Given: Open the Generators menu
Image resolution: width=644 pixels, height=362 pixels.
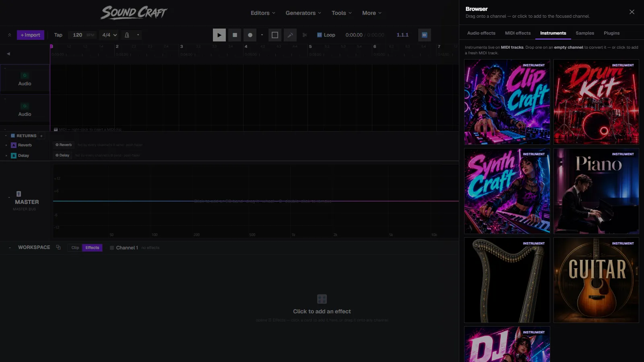Looking at the screenshot, I should [x=303, y=13].
